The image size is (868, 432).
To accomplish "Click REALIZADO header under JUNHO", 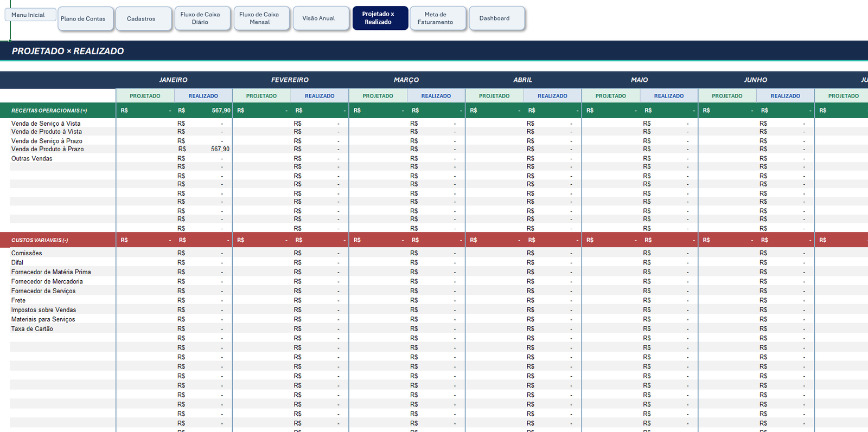I will coord(786,96).
